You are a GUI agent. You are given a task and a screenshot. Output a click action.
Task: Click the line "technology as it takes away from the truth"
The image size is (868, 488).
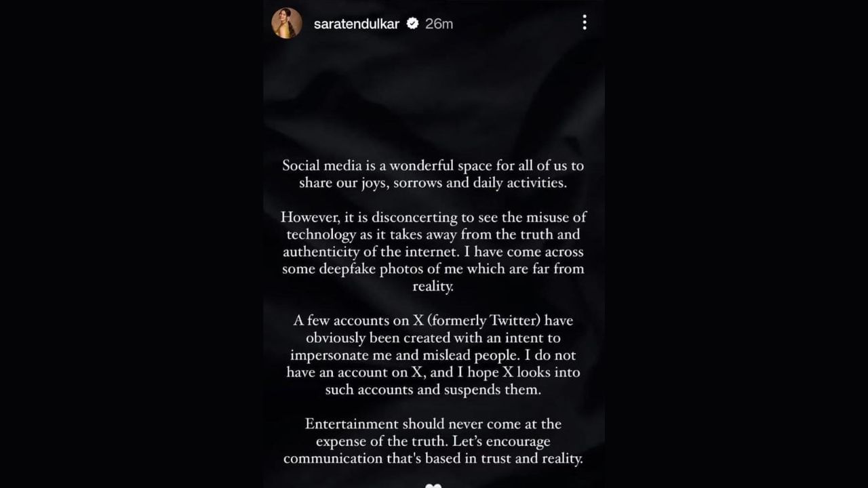(x=433, y=235)
